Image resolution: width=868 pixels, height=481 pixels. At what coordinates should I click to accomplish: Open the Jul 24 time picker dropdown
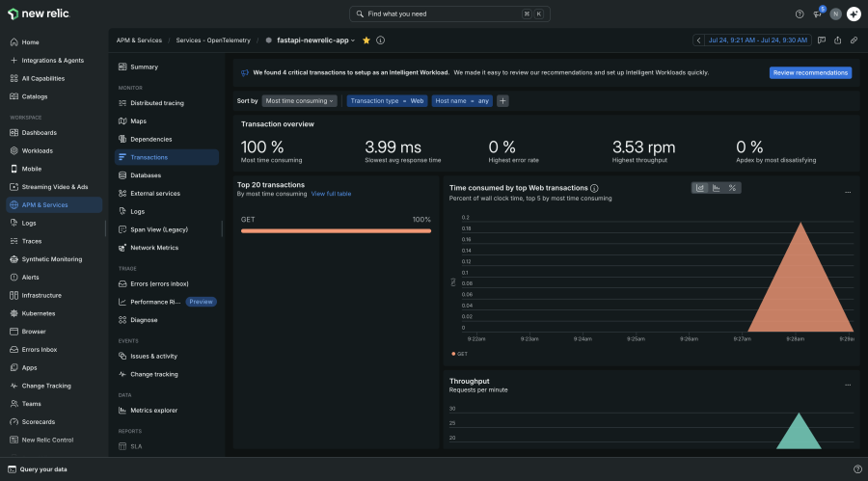point(757,40)
